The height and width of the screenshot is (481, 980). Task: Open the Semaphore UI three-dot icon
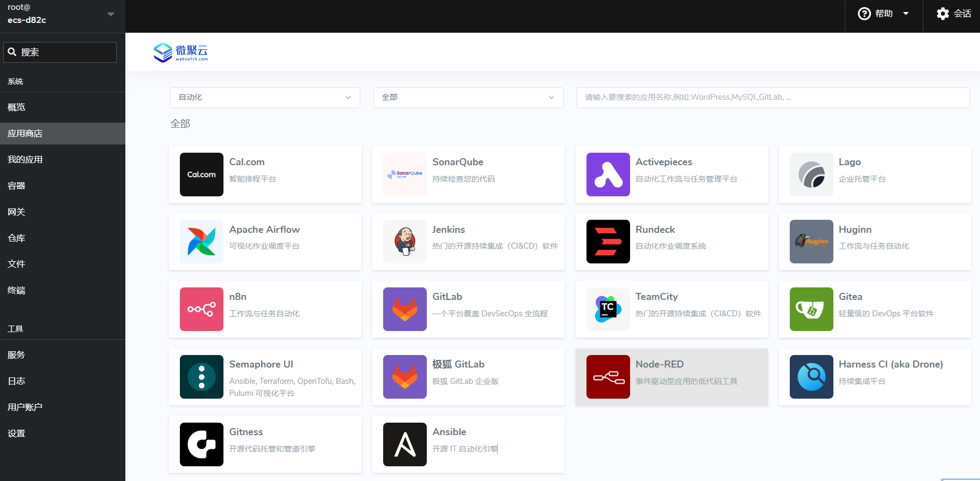pos(201,377)
